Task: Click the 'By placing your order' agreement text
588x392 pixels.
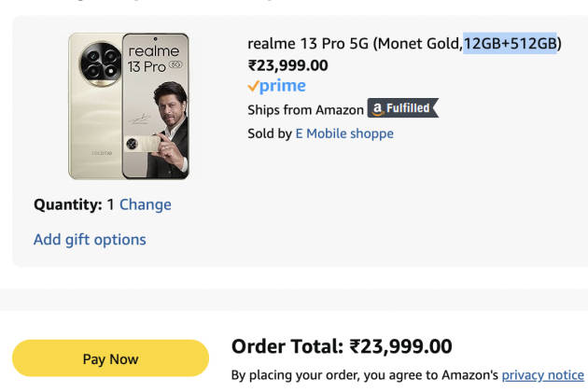Action: click(364, 374)
